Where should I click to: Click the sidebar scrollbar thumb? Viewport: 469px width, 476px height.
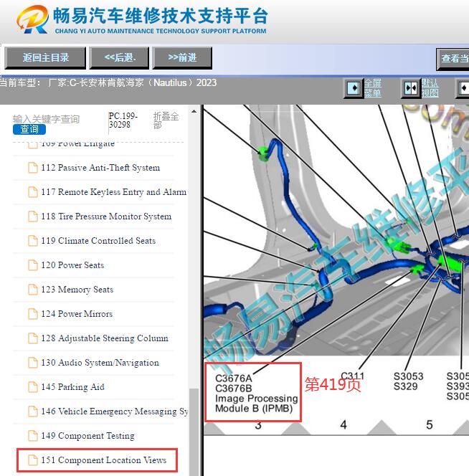[x=194, y=432]
